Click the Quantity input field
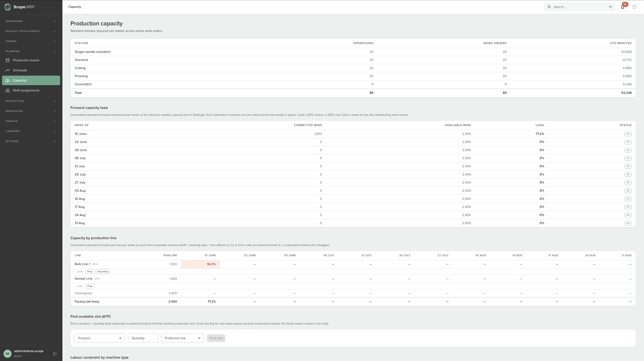Viewport: 644px width, 361px height. (143, 338)
